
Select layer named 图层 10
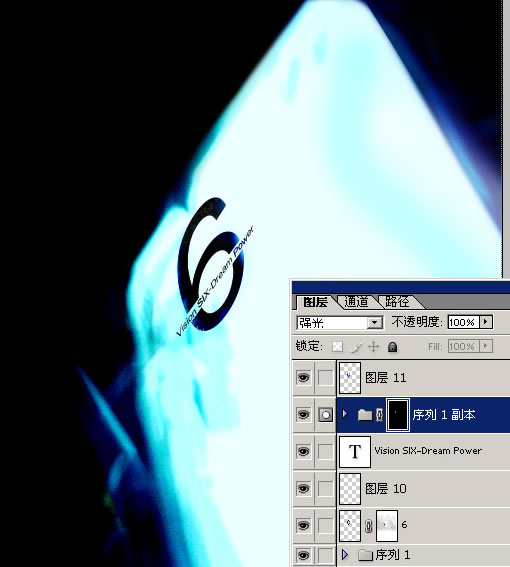pyautogui.click(x=386, y=489)
